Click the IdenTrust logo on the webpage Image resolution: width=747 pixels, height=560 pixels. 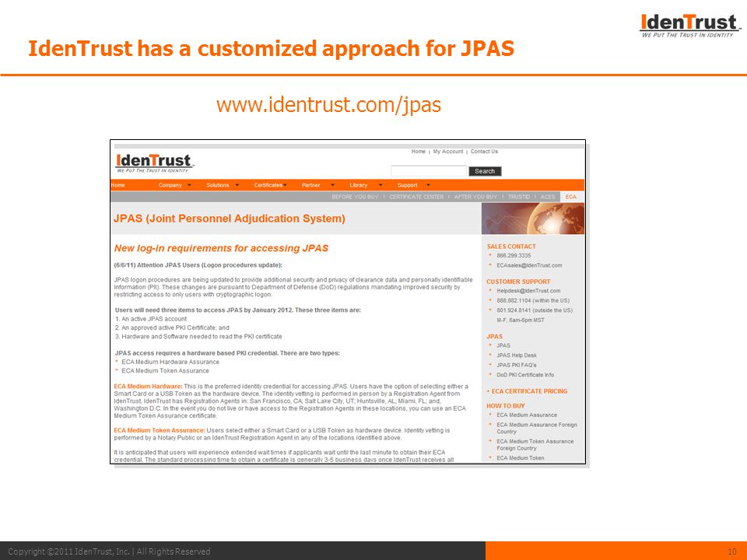[x=154, y=163]
